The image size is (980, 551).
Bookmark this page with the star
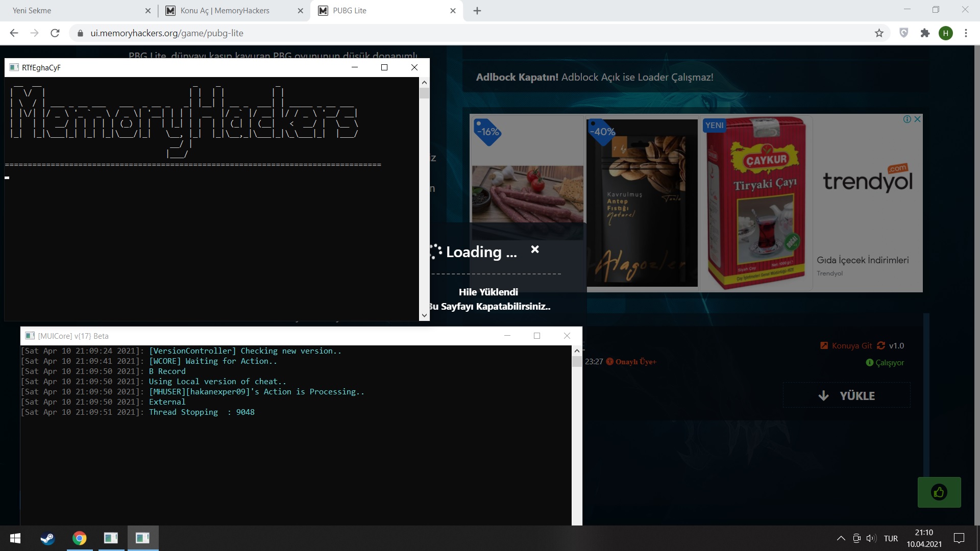[x=879, y=33]
